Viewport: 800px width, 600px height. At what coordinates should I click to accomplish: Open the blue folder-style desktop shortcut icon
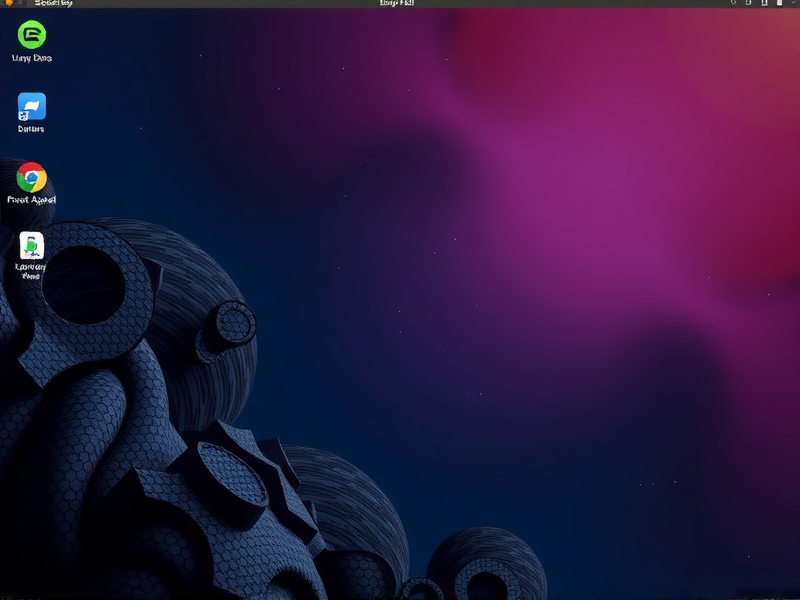coord(32,106)
